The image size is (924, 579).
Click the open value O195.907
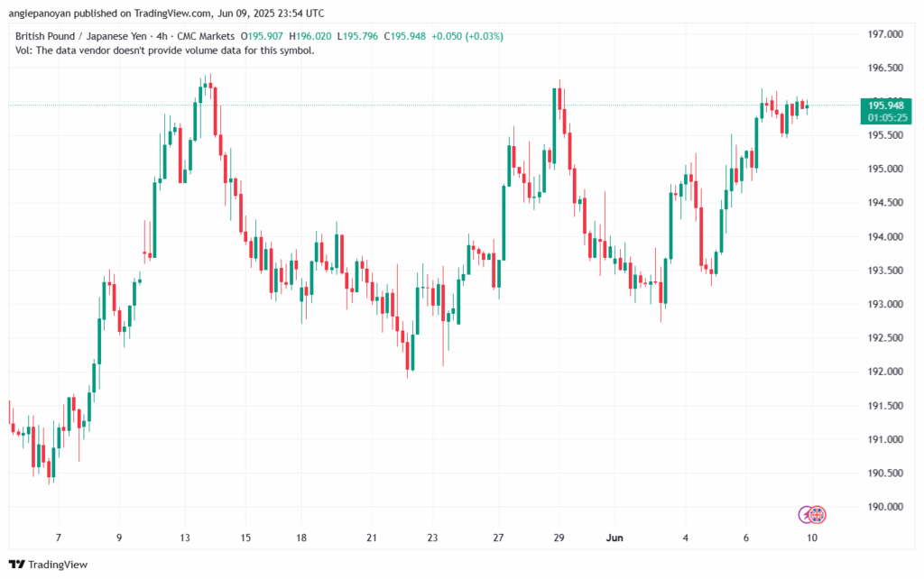click(x=262, y=36)
